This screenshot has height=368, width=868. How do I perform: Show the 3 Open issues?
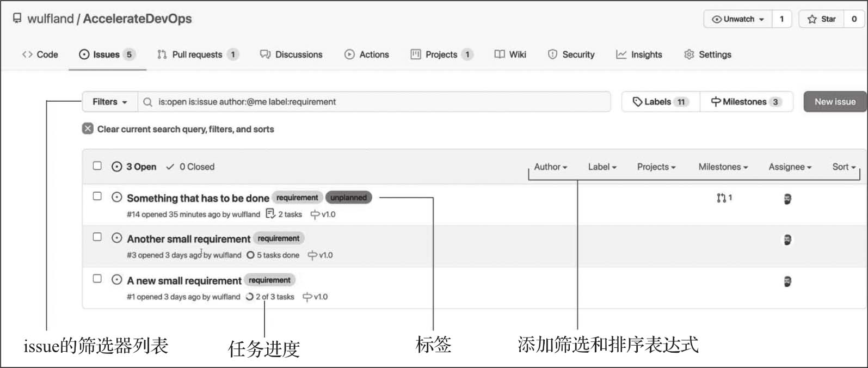tap(134, 167)
